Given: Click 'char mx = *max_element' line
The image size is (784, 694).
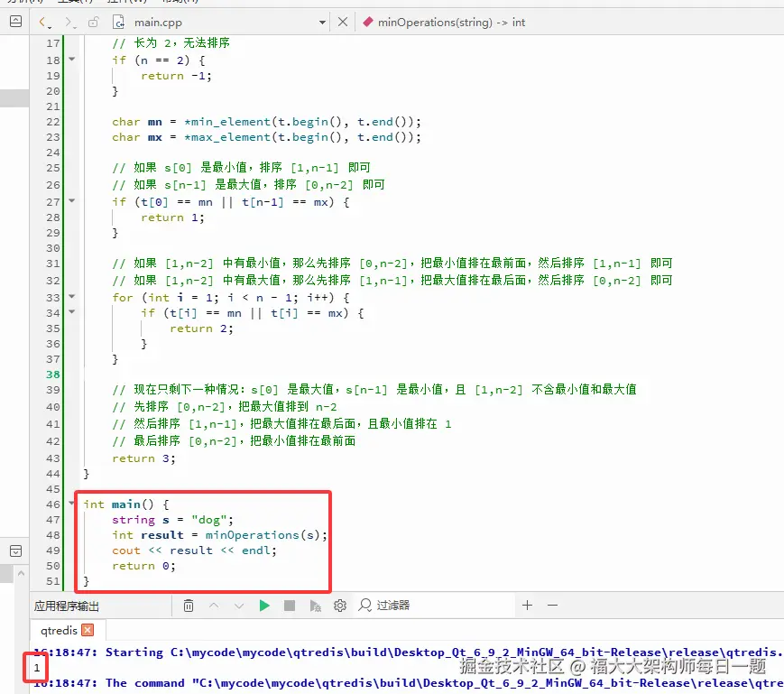Looking at the screenshot, I should point(266,137).
